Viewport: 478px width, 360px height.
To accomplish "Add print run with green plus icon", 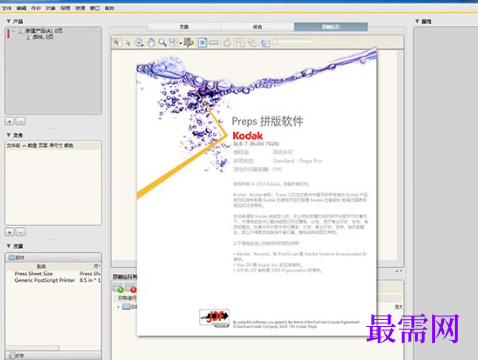I will (118, 288).
